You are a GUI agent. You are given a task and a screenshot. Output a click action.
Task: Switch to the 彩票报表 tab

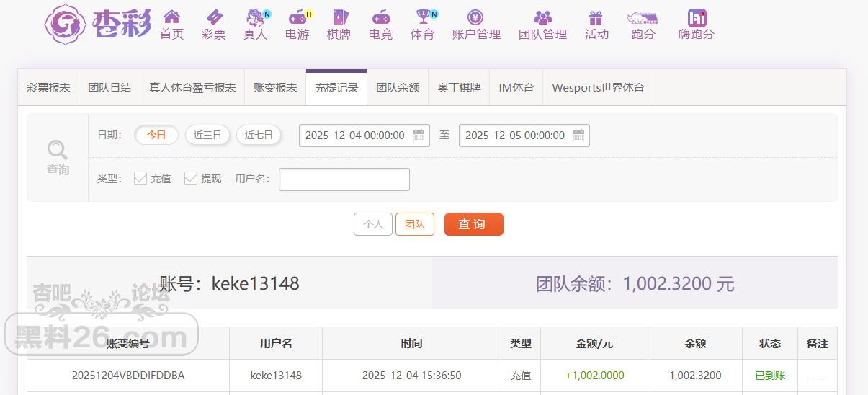[x=48, y=87]
